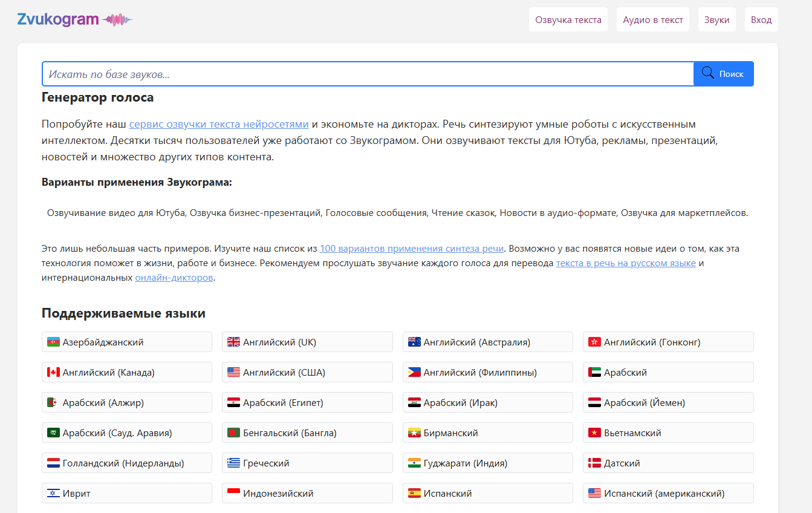Choose the US flag Английский (США)
Screen dimensions: 812x513
coord(307,372)
